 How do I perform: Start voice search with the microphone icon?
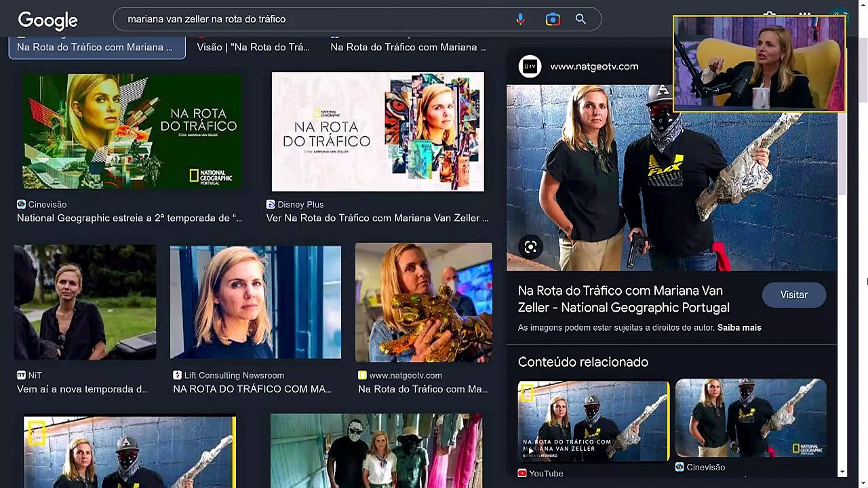(520, 20)
